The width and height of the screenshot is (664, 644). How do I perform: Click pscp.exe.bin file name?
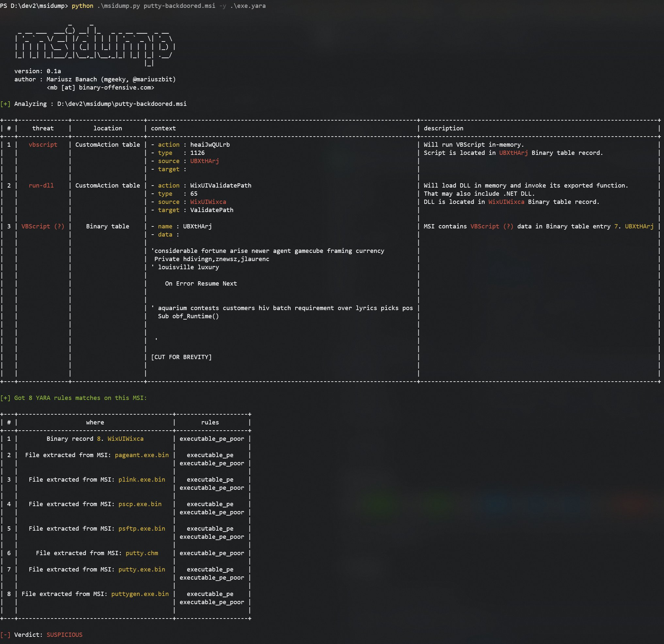140,504
